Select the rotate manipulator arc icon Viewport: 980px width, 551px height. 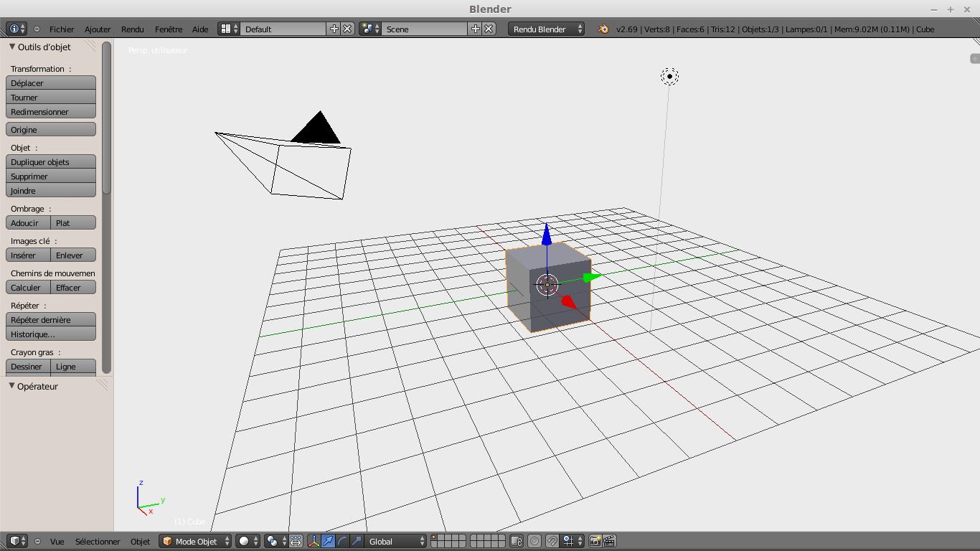click(342, 541)
